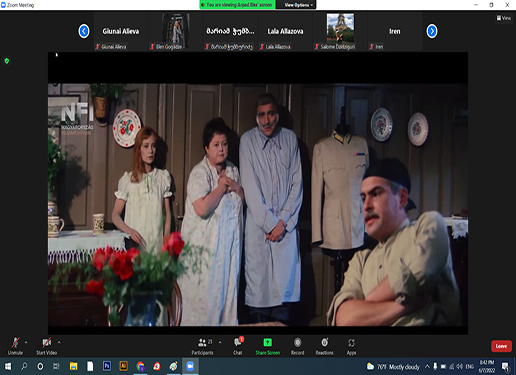The image size is (516, 375).
Task: Click the green encryption shield icon
Action: click(7, 61)
